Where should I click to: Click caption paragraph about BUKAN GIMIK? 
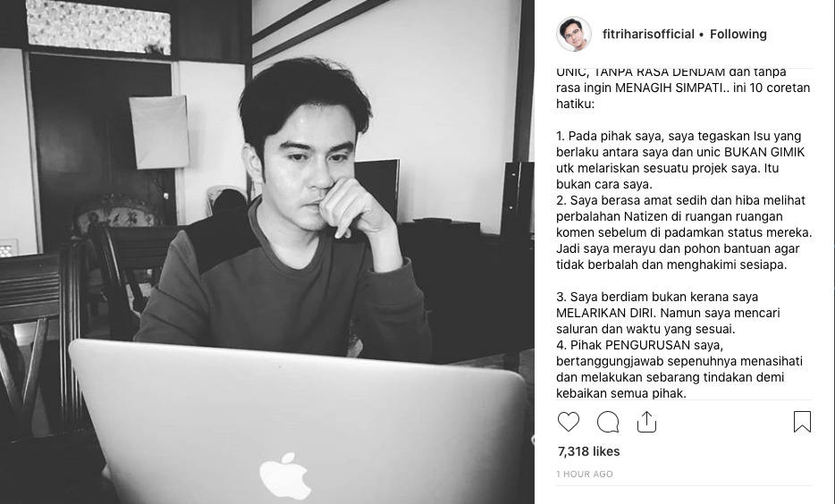680,160
